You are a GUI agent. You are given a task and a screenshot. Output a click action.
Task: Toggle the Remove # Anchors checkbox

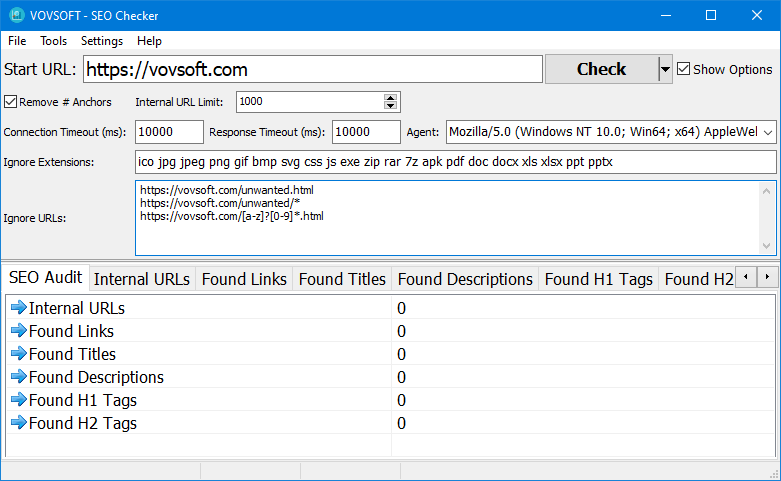click(x=10, y=102)
